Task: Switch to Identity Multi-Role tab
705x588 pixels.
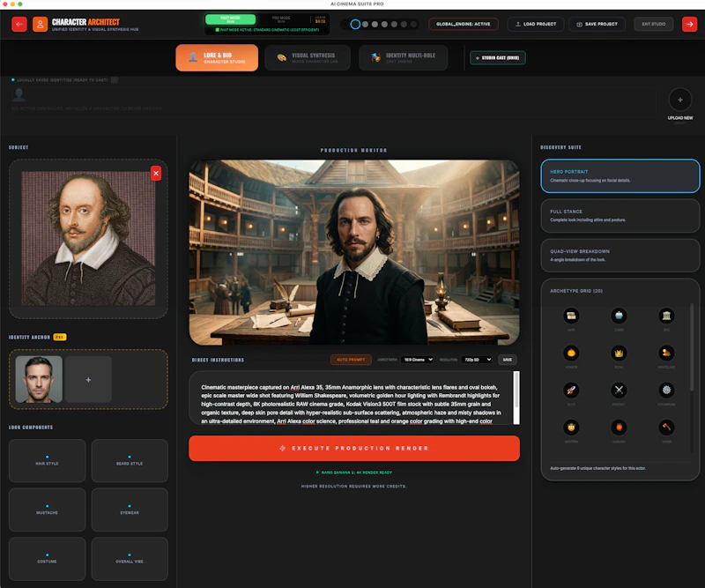Action: 404,57
